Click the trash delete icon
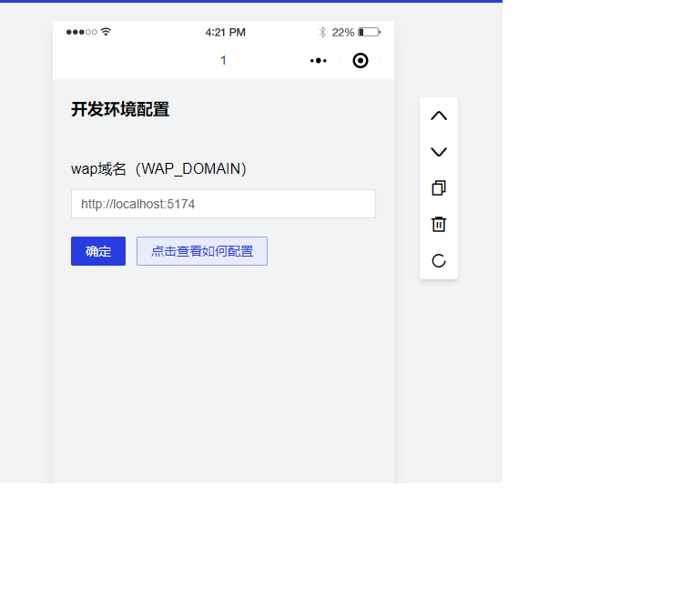681x616 pixels. point(439,224)
